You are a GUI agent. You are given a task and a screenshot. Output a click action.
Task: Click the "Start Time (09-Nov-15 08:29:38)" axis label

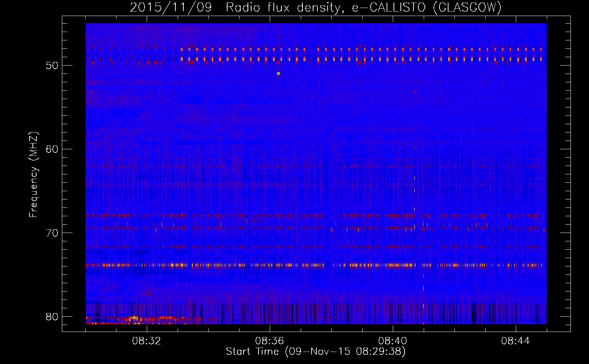[316, 352]
